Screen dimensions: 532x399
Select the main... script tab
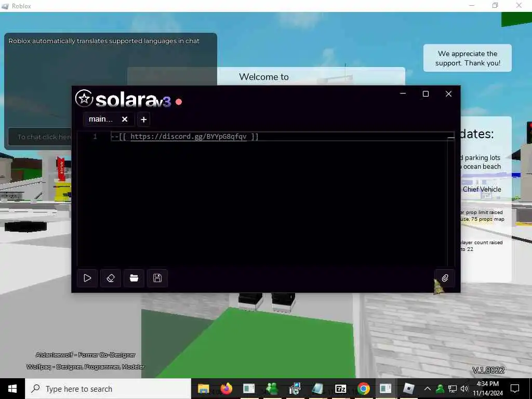pyautogui.click(x=100, y=119)
